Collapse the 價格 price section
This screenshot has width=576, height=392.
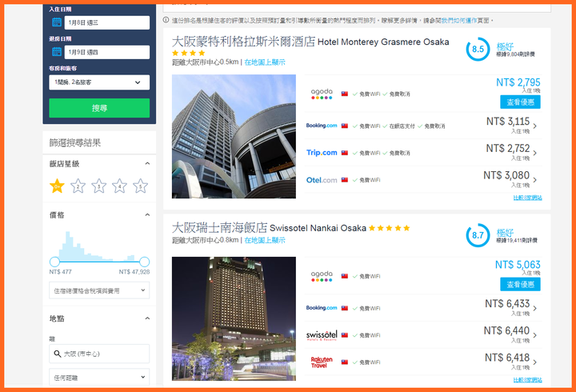coord(147,215)
